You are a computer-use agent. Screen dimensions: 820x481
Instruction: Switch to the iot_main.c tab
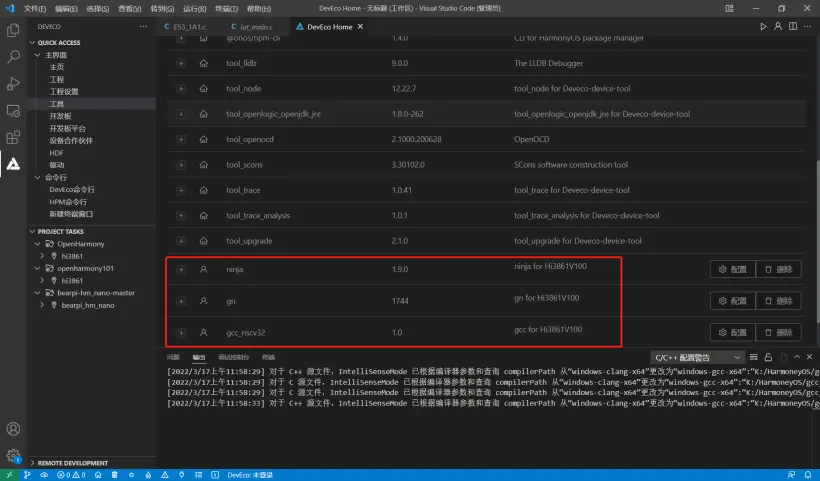coord(256,27)
